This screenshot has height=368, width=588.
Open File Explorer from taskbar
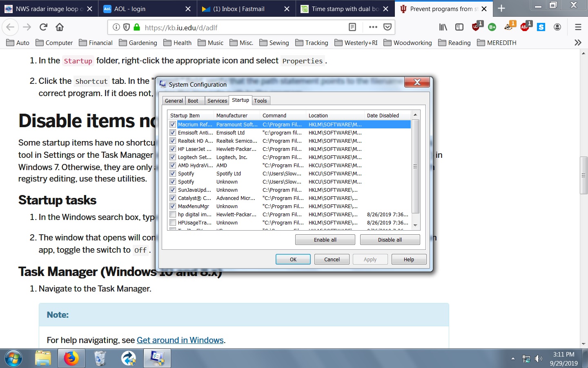pos(43,359)
